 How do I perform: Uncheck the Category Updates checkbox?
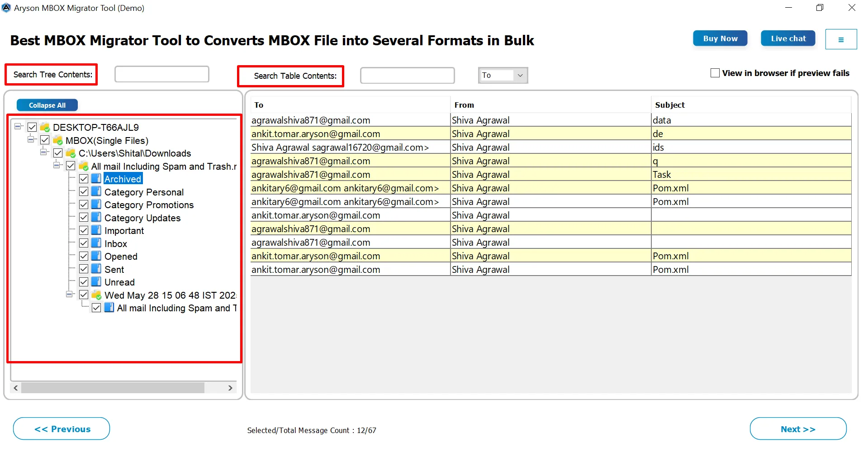84,218
